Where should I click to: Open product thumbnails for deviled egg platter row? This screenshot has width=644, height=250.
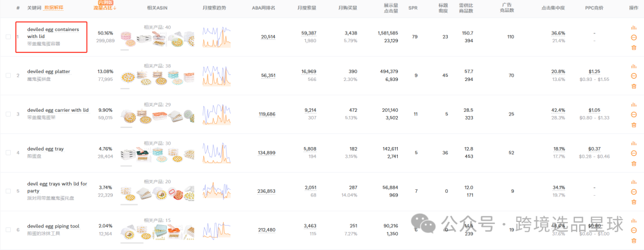click(157, 78)
